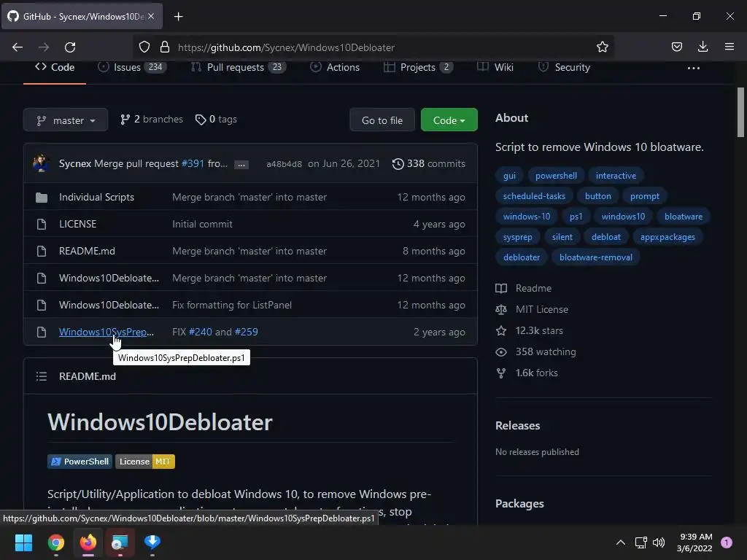Expand commit message with ellipsis button
This screenshot has width=747, height=560.
[x=241, y=164]
